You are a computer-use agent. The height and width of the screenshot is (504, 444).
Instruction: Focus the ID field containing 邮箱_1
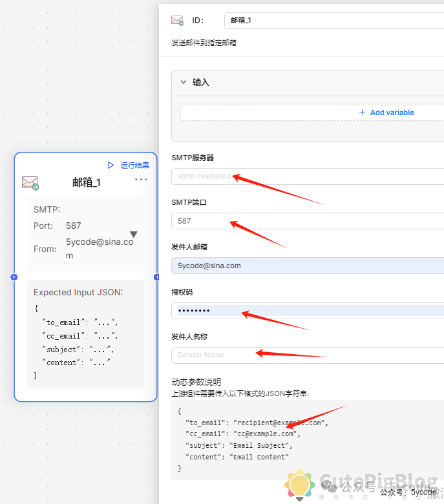334,21
